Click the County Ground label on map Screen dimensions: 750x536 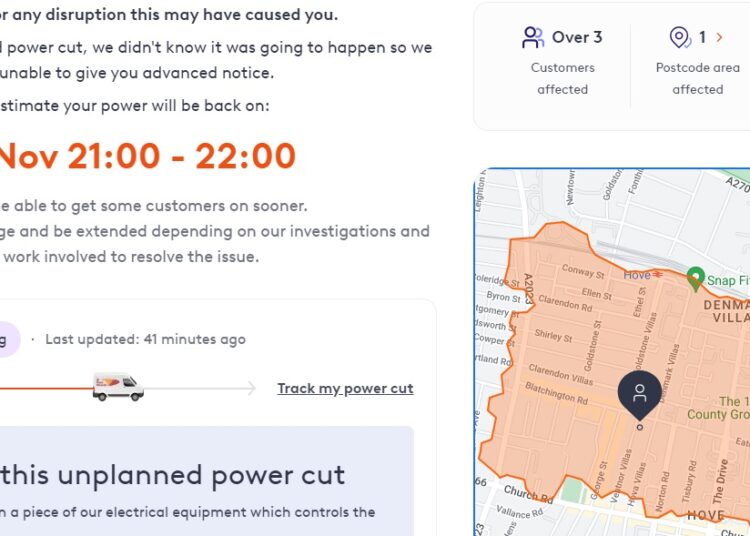coord(718,414)
